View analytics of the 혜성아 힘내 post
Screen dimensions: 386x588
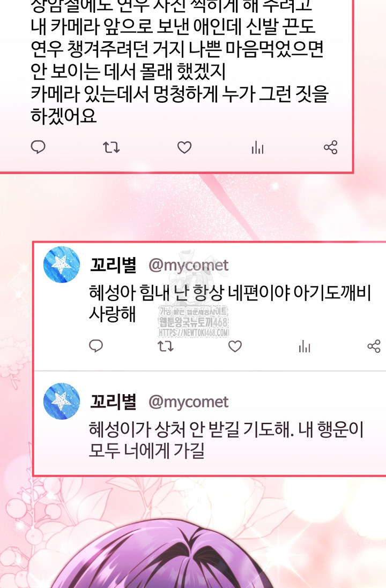point(305,346)
